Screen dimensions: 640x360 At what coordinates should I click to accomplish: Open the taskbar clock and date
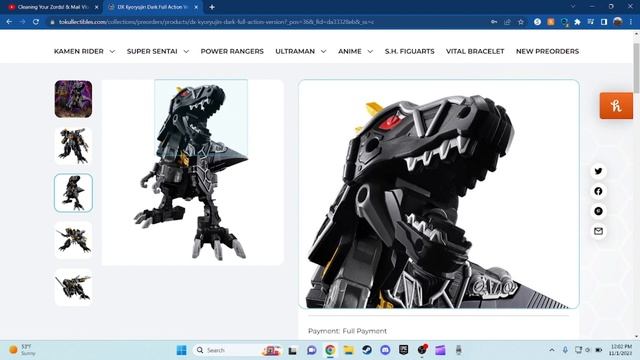point(620,350)
